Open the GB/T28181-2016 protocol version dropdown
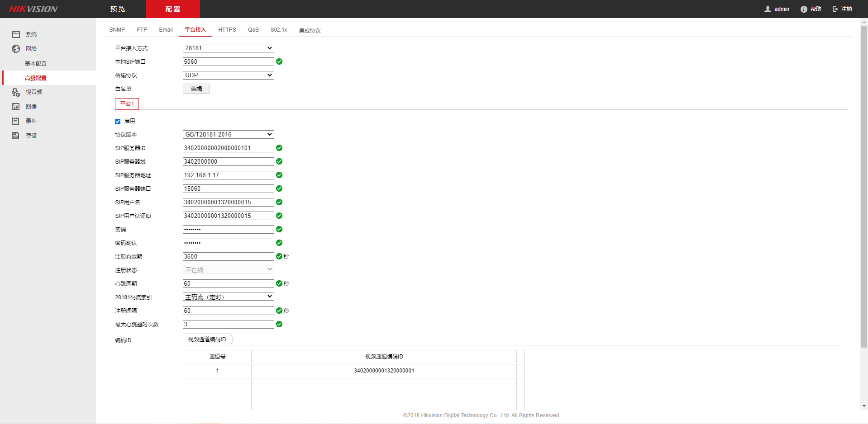 coord(228,135)
